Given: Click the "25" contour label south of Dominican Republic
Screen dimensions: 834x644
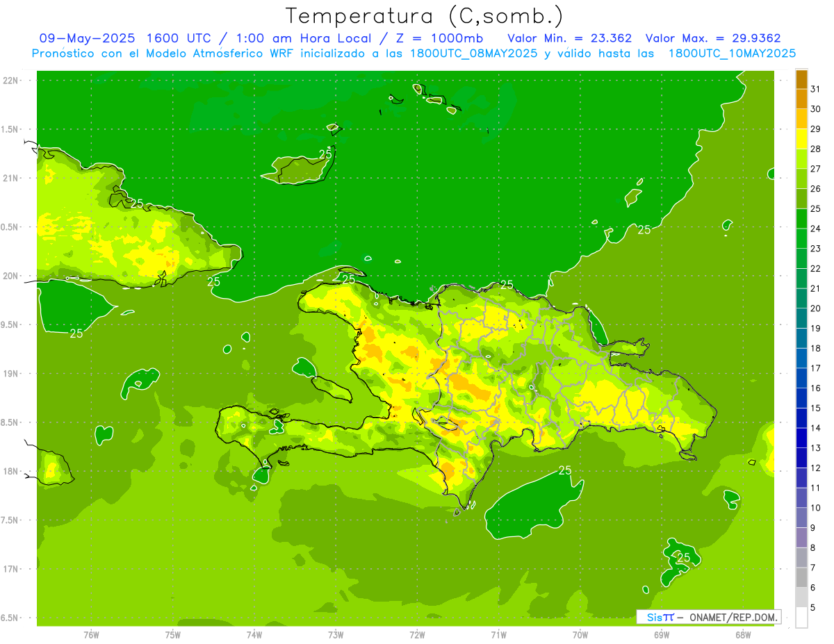Looking at the screenshot, I should (565, 470).
